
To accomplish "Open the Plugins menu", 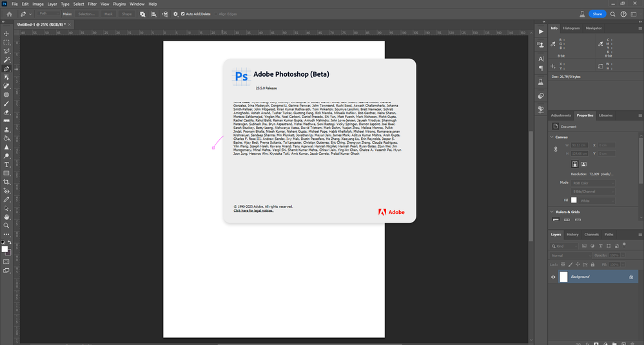I will tap(119, 4).
